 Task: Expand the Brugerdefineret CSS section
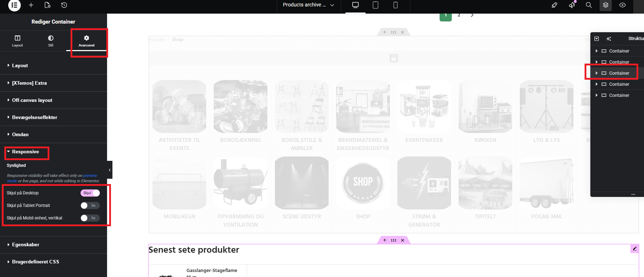point(53,262)
